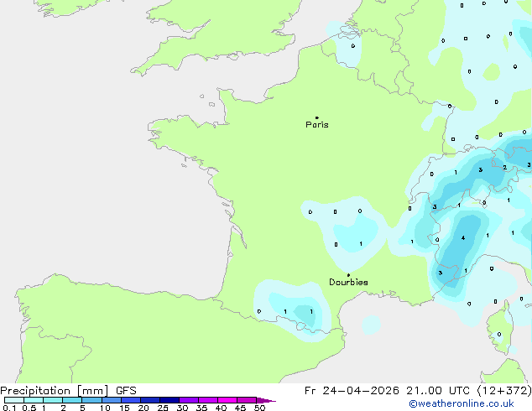The image size is (532, 411).
Task: Click the Dourbies location dot marker
Action: 348,275
